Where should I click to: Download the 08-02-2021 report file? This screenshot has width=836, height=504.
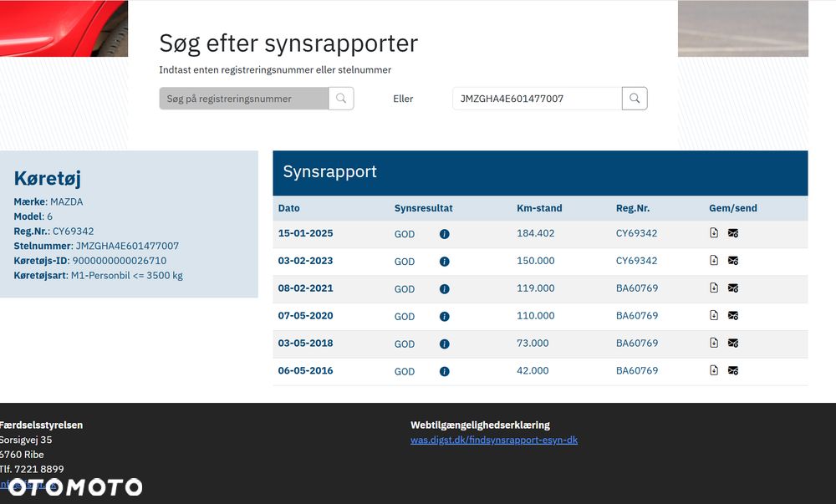click(x=714, y=288)
